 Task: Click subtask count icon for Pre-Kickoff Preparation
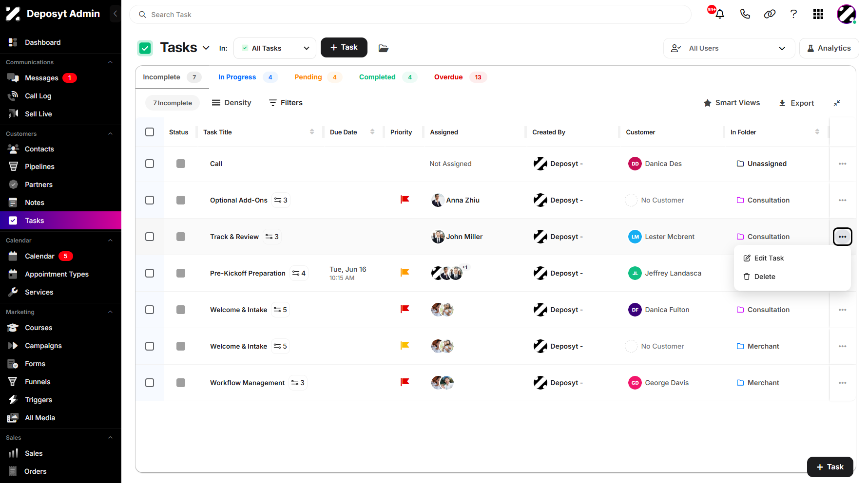click(299, 273)
